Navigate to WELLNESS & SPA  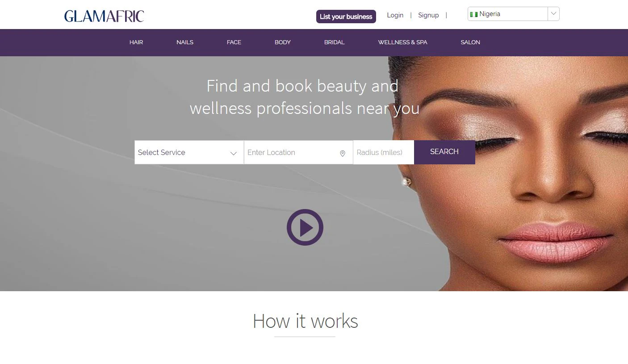(403, 42)
